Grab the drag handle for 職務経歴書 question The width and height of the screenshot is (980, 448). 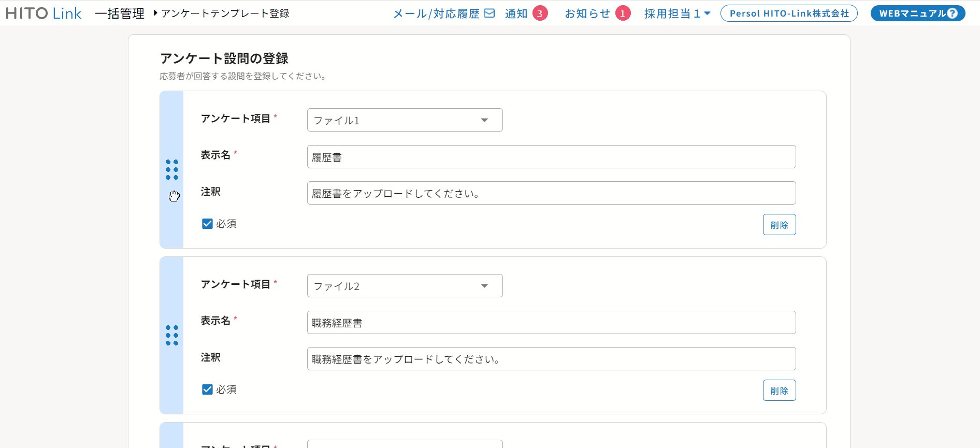pyautogui.click(x=172, y=336)
